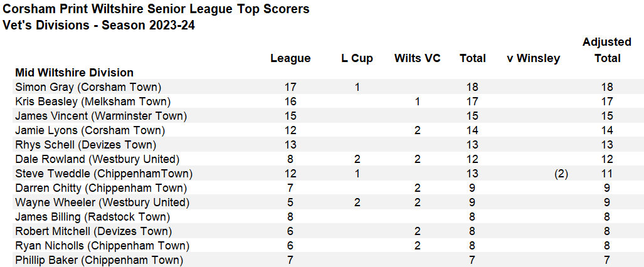This screenshot has width=644, height=267.
Task: Click Darren Chitty (Chippenham Town) name
Action: [x=101, y=188]
